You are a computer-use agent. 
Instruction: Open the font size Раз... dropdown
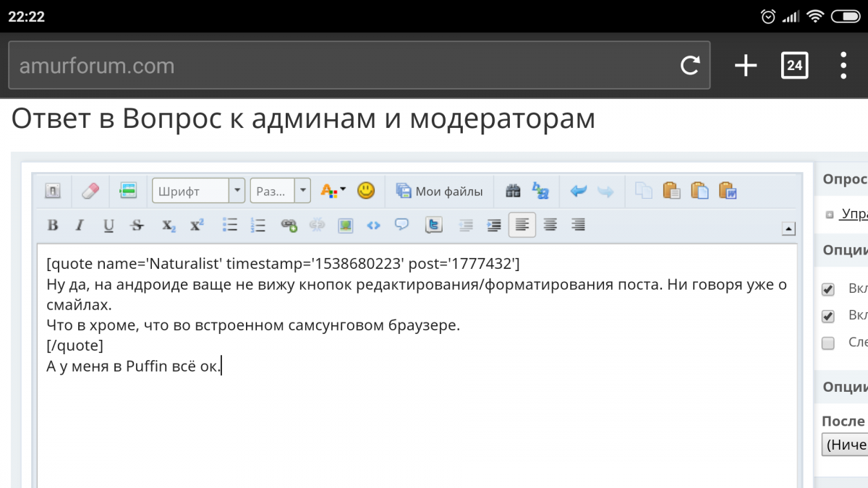(x=281, y=191)
